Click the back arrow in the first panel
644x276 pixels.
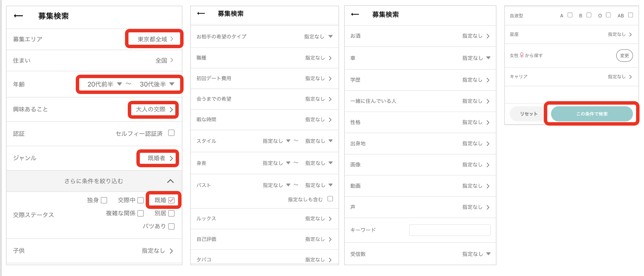pos(18,16)
